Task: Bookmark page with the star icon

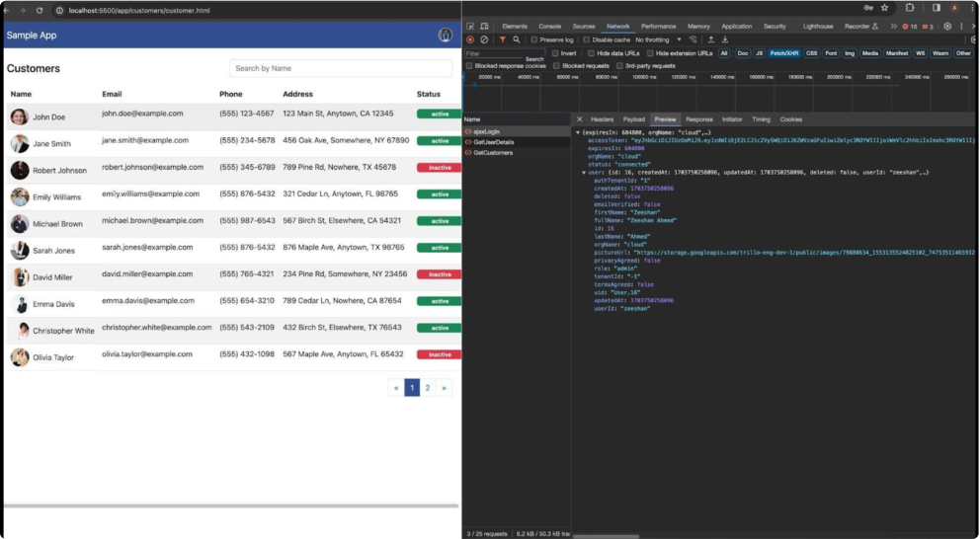Action: pyautogui.click(x=884, y=8)
